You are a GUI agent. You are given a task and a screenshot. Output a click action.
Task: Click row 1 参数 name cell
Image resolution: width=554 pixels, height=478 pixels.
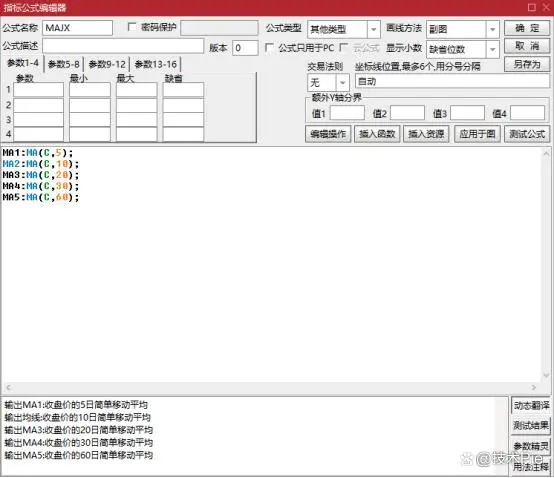39,90
